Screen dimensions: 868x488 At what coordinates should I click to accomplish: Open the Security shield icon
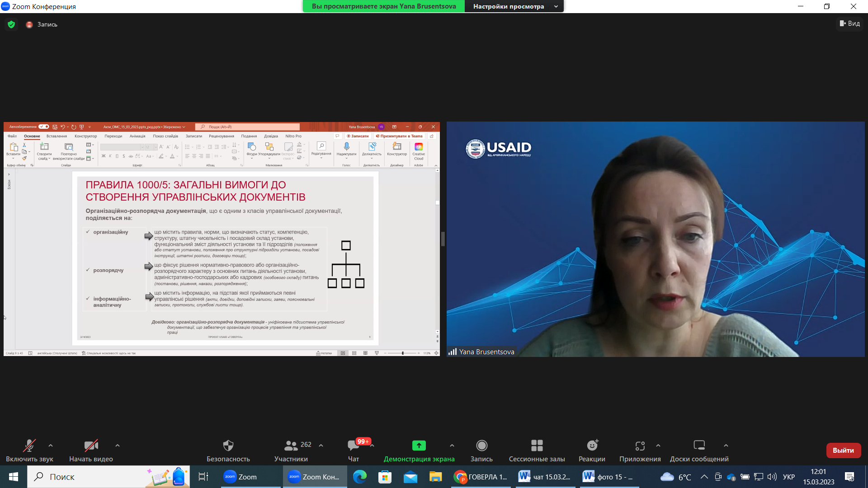(x=228, y=446)
